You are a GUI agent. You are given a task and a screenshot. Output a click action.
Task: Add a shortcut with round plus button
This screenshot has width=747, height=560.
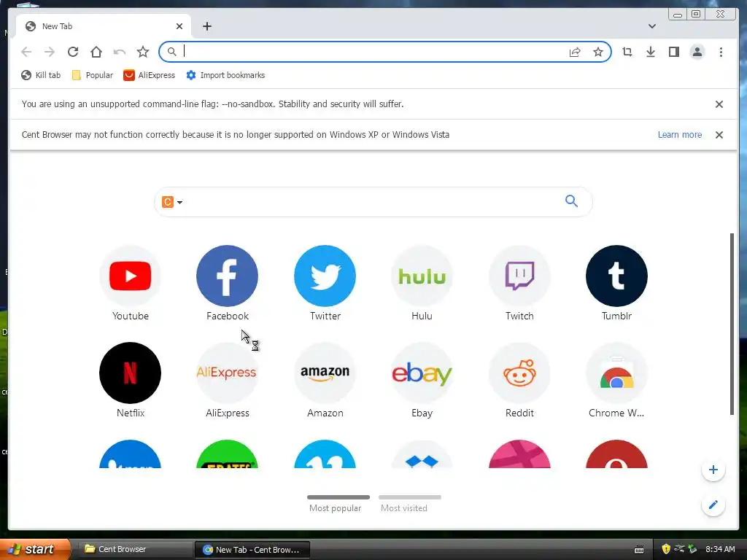pyautogui.click(x=713, y=470)
